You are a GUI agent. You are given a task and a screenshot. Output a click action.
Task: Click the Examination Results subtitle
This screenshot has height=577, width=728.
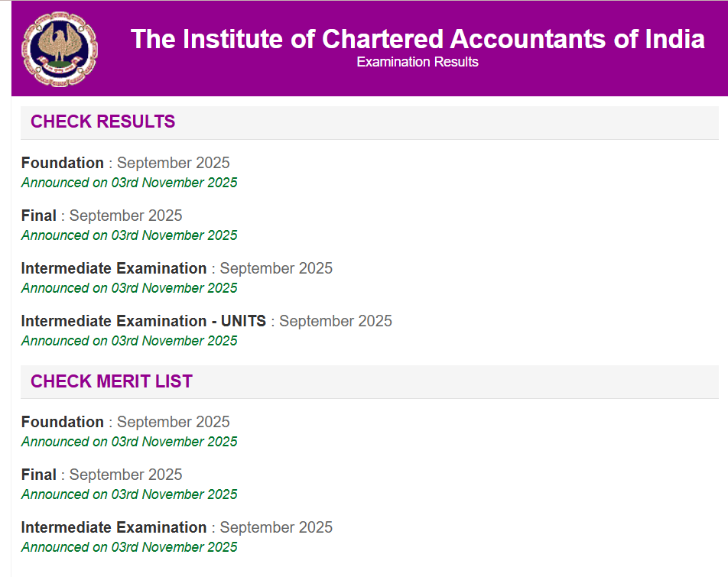(x=418, y=62)
